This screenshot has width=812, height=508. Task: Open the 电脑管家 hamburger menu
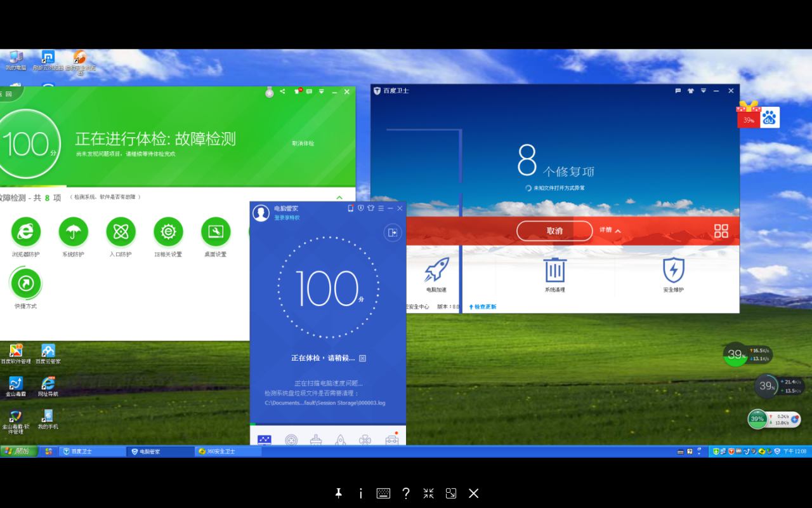tap(381, 208)
